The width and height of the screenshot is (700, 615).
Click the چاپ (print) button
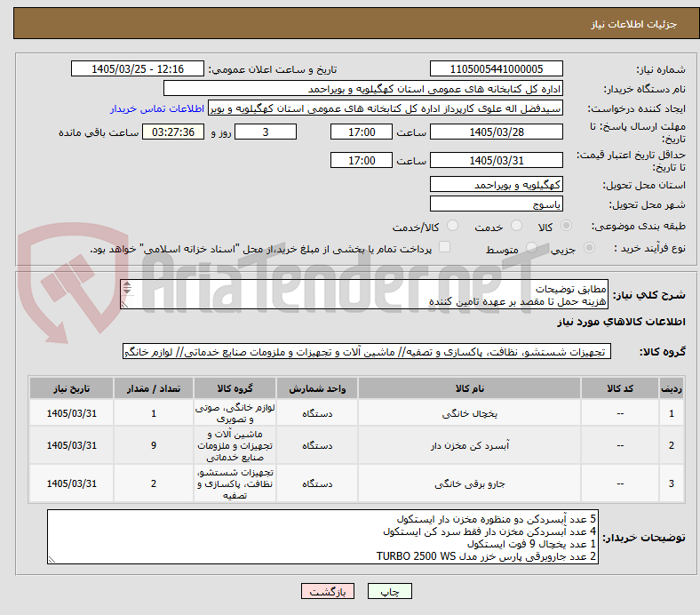[x=389, y=591]
